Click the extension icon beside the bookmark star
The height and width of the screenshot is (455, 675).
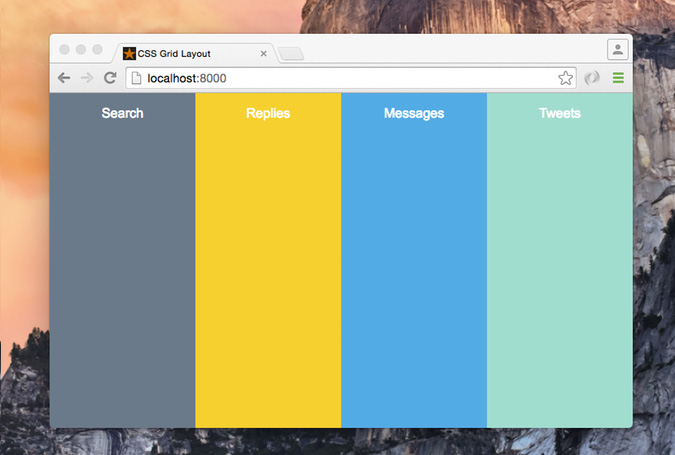pyautogui.click(x=592, y=78)
